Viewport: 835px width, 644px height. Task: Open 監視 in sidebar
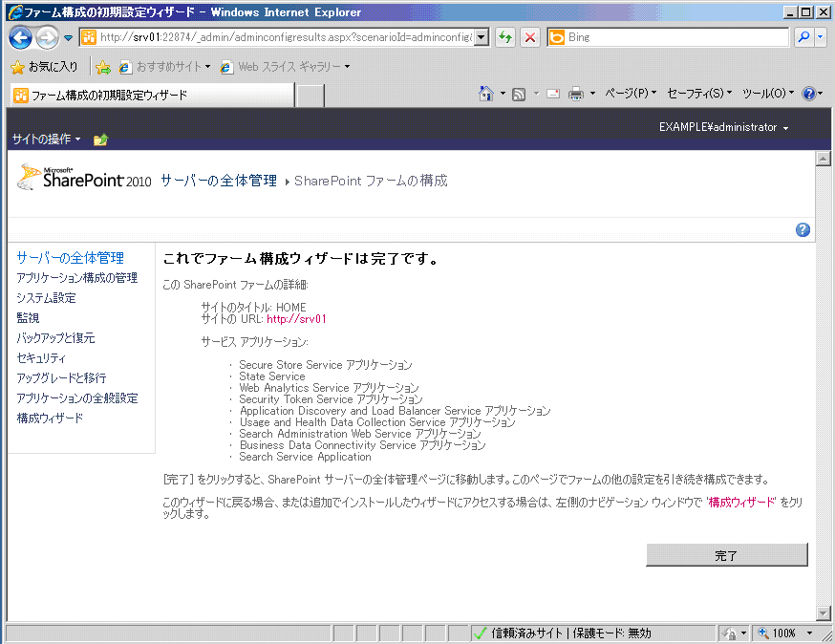coord(28,318)
